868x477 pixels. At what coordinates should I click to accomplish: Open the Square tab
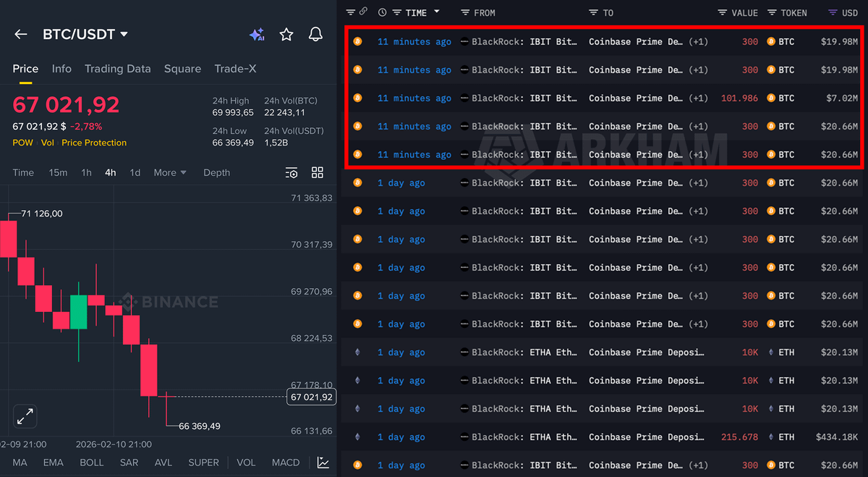(x=182, y=69)
